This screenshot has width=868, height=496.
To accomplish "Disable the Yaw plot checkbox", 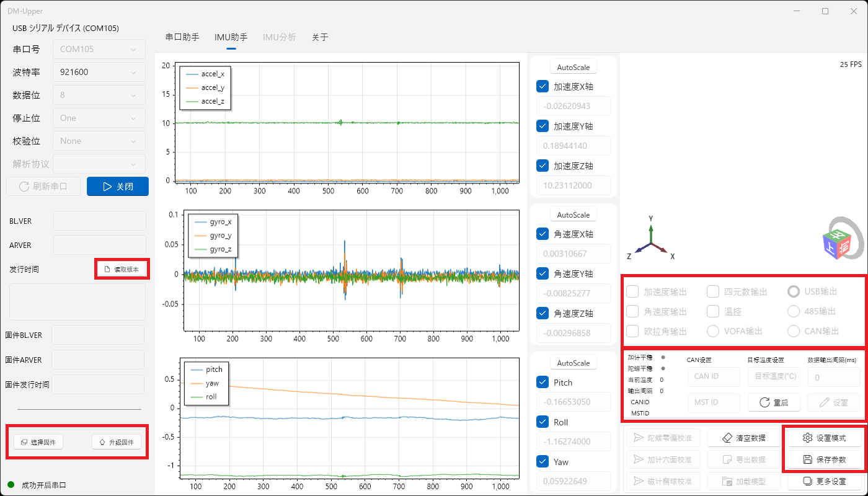I will click(x=542, y=462).
